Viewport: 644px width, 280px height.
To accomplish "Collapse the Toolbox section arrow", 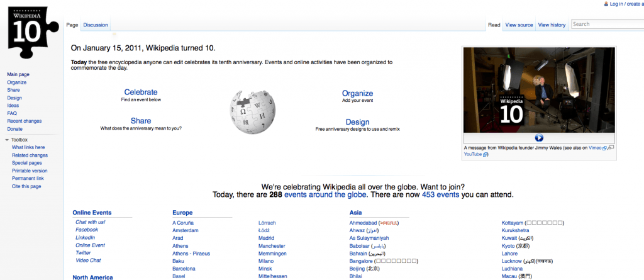I will (7, 140).
